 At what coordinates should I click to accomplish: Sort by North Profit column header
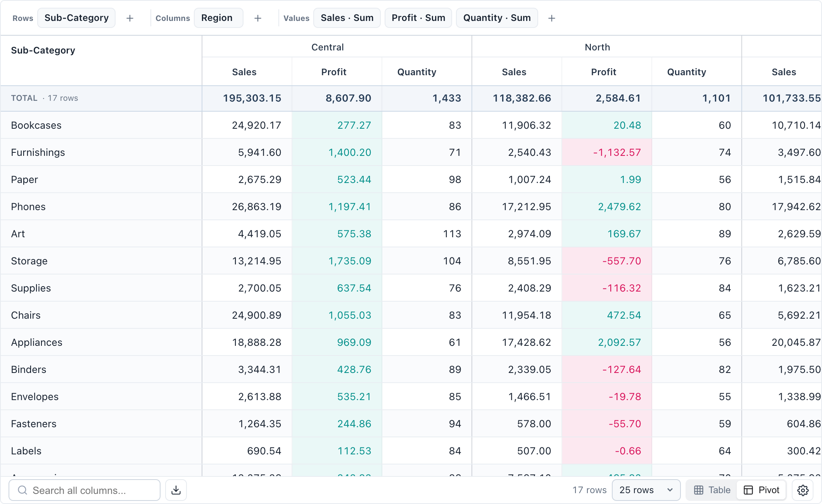tap(604, 72)
